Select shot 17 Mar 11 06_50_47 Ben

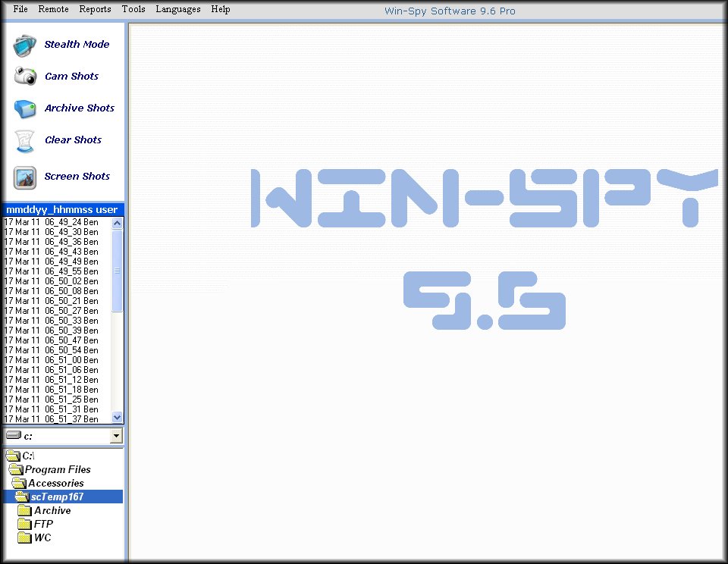pos(57,340)
